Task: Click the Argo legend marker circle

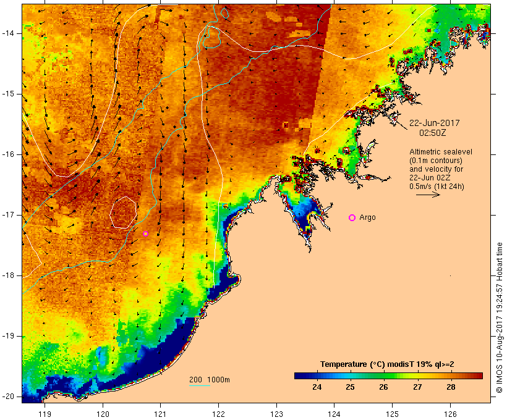Action: click(352, 217)
